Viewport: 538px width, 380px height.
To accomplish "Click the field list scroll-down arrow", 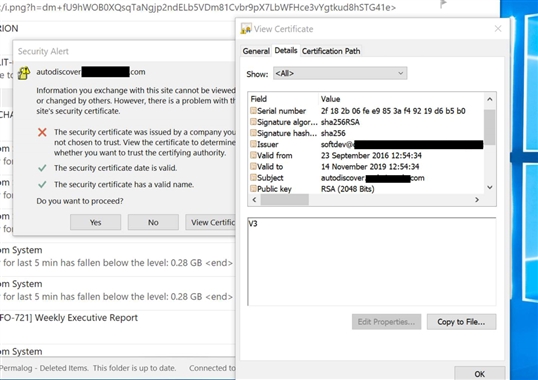I will pyautogui.click(x=490, y=187).
